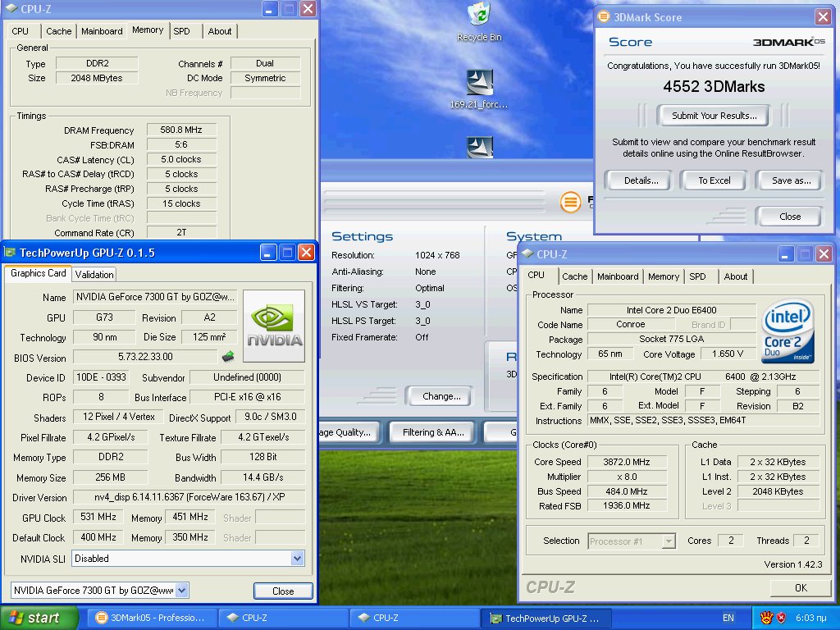Image resolution: width=840 pixels, height=630 pixels.
Task: Click the Close button in GPU-Z
Action: click(x=283, y=591)
